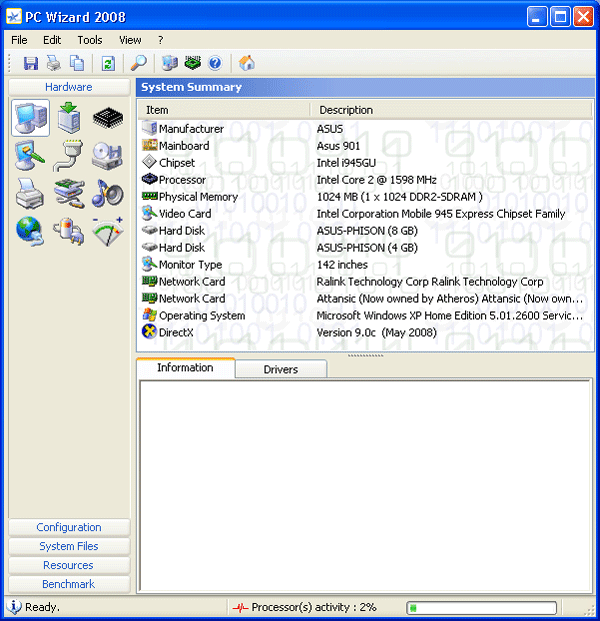Select the Drives disc and floppy icon

107,156
